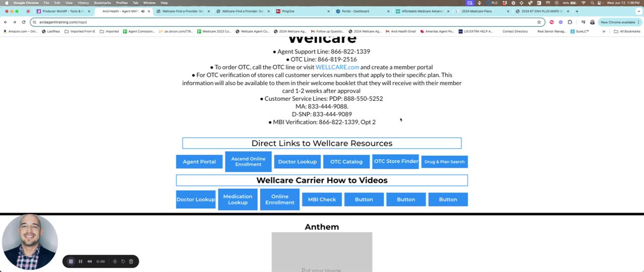Switch to 2024 6T ENH PLUS MAPD tab
The width and height of the screenshot is (644, 272).
point(542,11)
